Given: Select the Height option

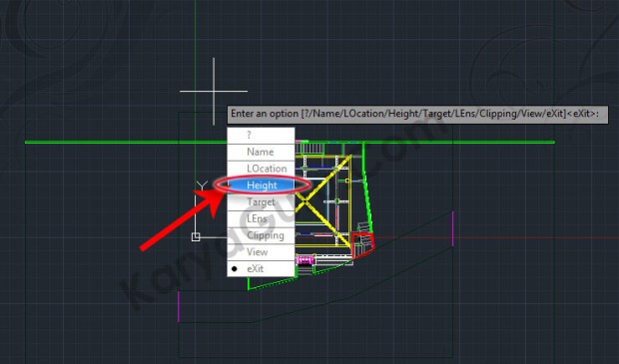Looking at the screenshot, I should [x=261, y=184].
